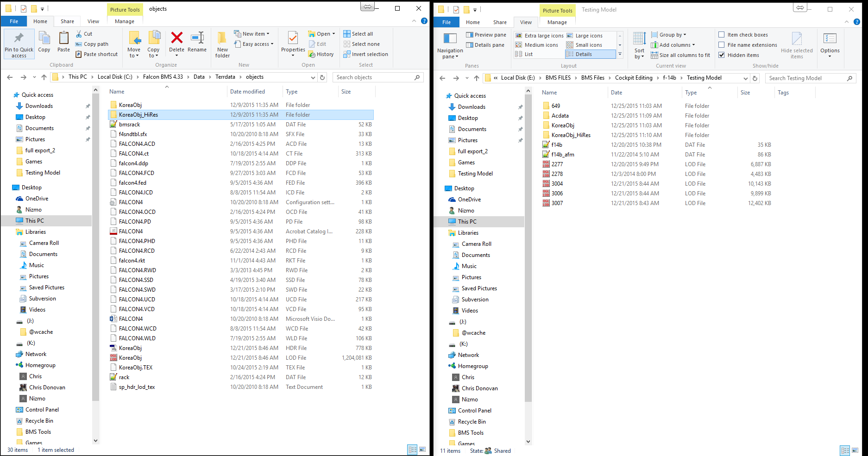The width and height of the screenshot is (868, 456).
Task: Open Manage tab in objects window
Action: point(125,21)
